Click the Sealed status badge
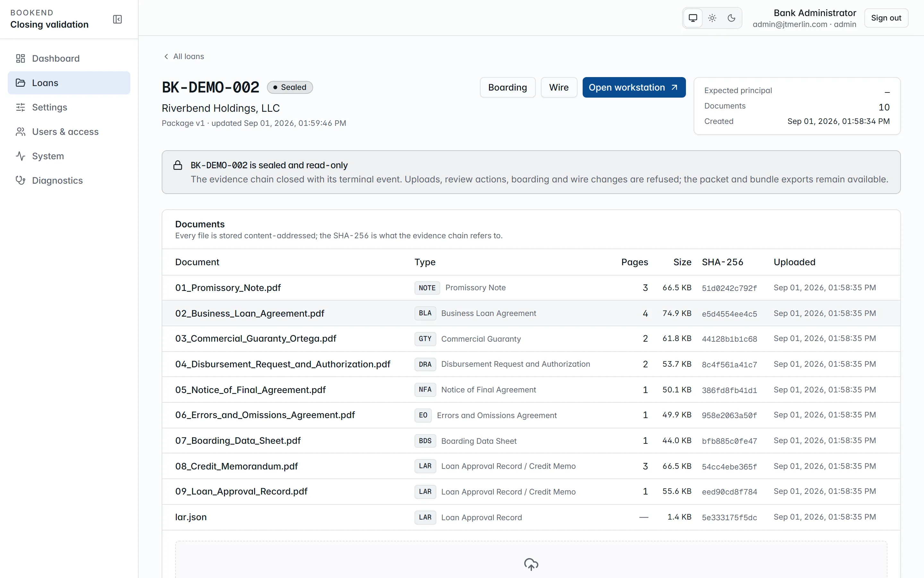 (x=290, y=88)
